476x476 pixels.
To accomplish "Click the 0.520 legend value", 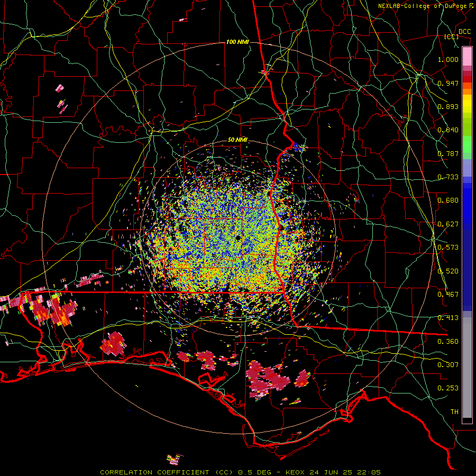I will pos(448,271).
